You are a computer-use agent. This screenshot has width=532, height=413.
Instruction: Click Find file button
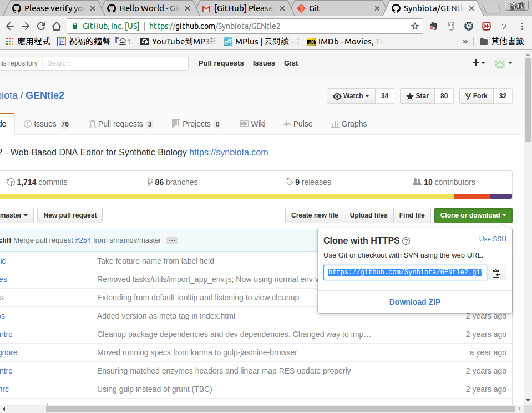[412, 215]
